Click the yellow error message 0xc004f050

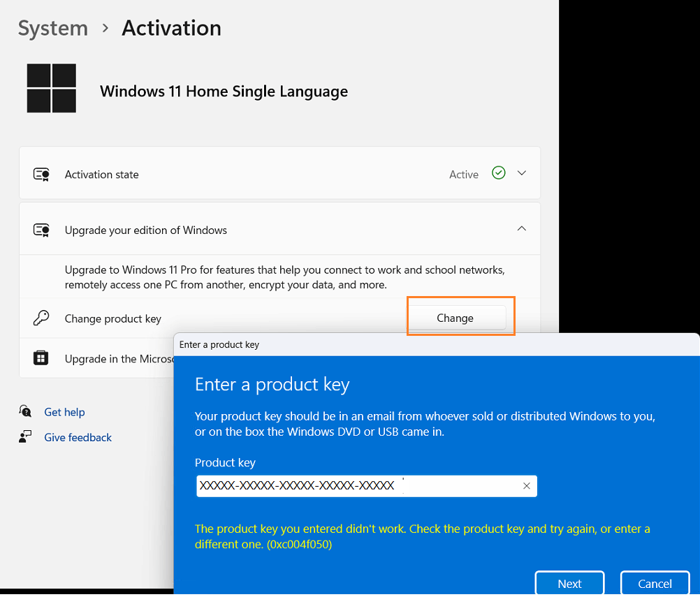[x=423, y=536]
